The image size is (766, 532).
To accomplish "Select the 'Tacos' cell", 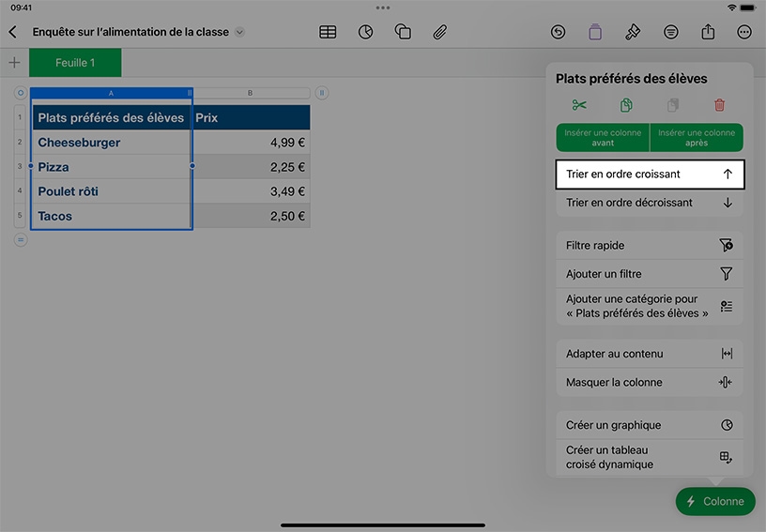I will 112,216.
